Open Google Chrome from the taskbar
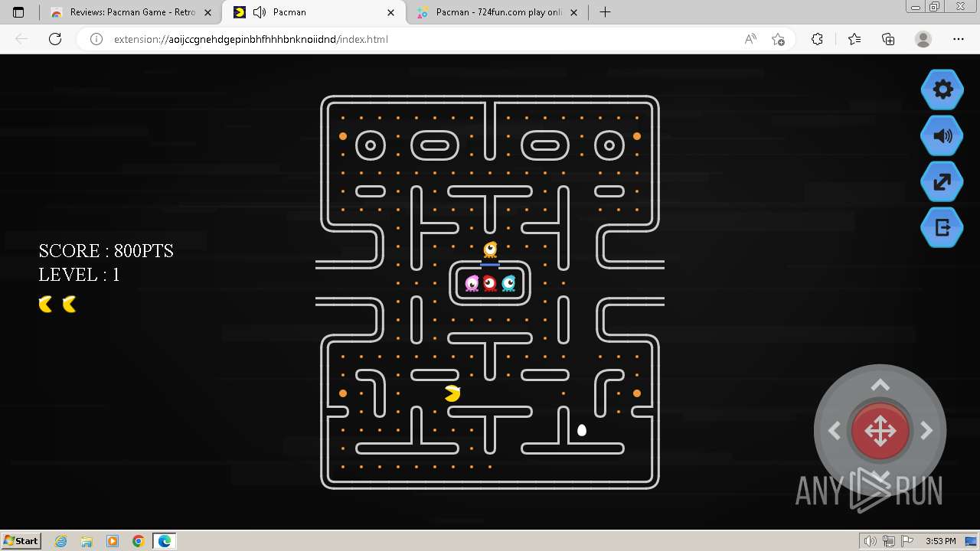Image resolution: width=980 pixels, height=551 pixels. 138,541
